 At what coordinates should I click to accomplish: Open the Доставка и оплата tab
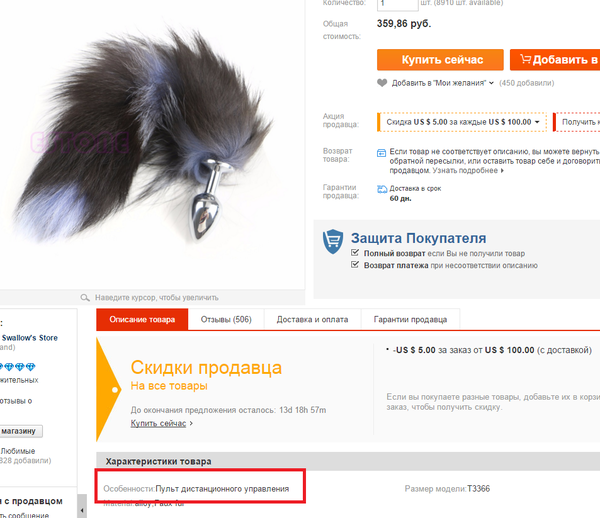[312, 319]
